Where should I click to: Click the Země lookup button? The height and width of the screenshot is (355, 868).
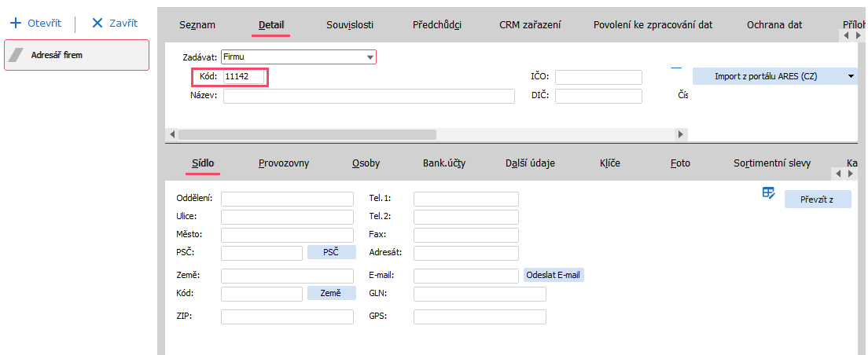[x=331, y=293]
